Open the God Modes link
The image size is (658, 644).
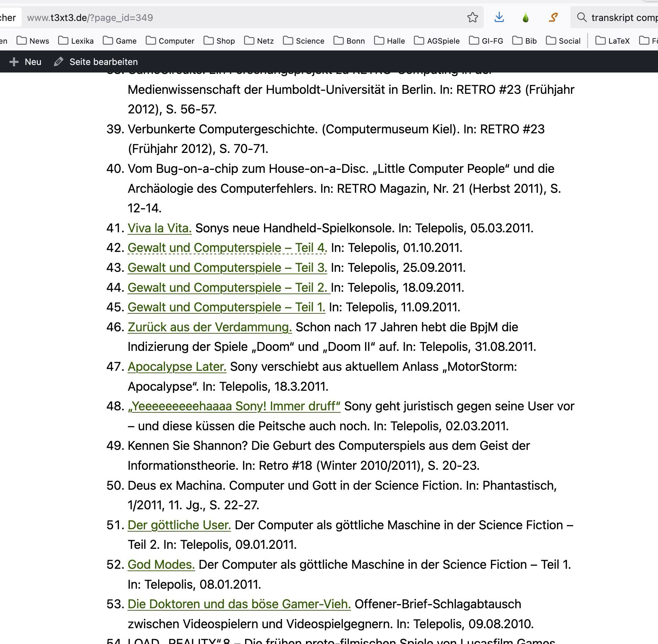point(161,565)
